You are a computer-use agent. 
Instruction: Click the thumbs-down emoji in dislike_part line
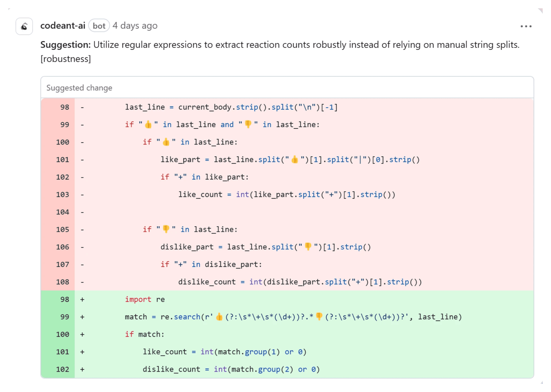pos(308,247)
